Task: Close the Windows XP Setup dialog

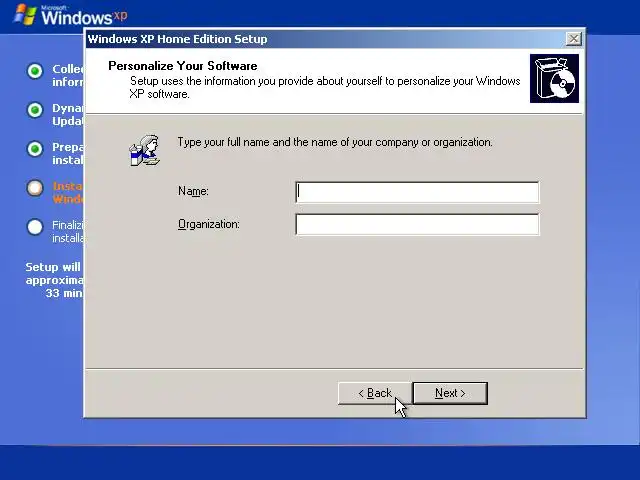Action: click(x=573, y=39)
